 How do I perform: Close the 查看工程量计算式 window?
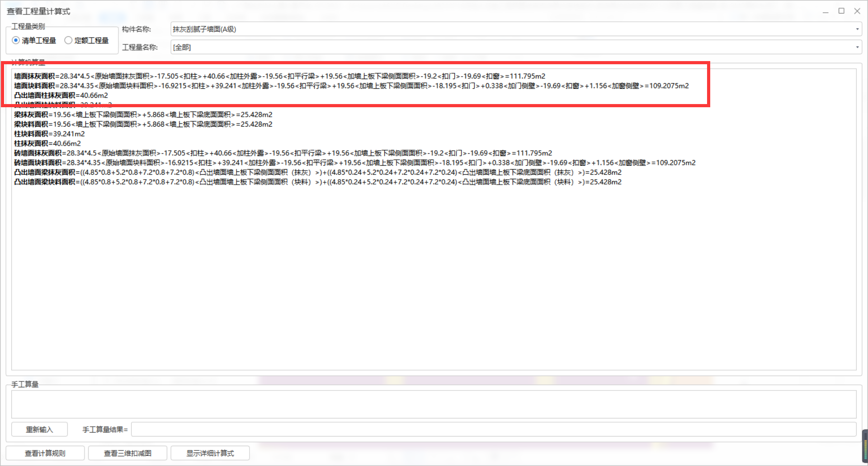(857, 11)
